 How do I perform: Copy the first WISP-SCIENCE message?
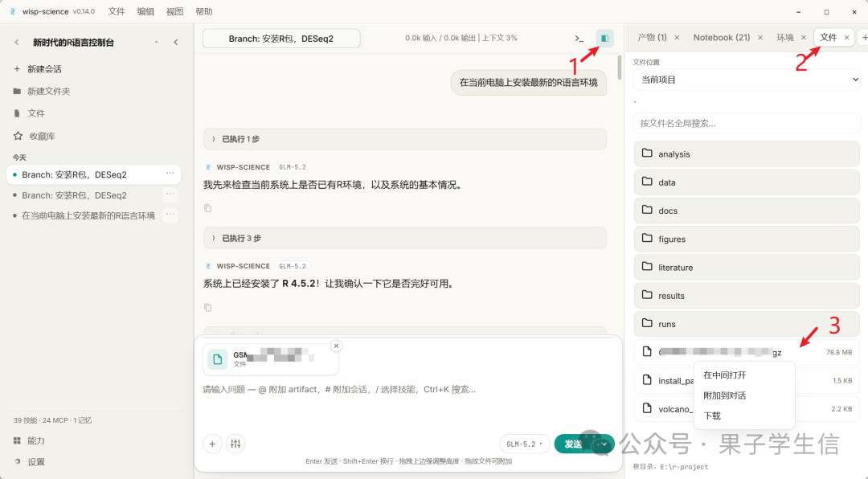(x=207, y=208)
